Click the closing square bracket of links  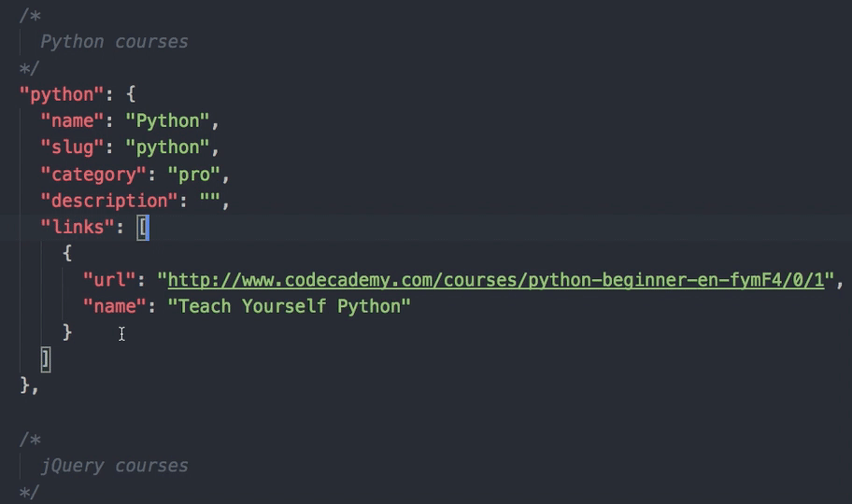pyautogui.click(x=46, y=359)
